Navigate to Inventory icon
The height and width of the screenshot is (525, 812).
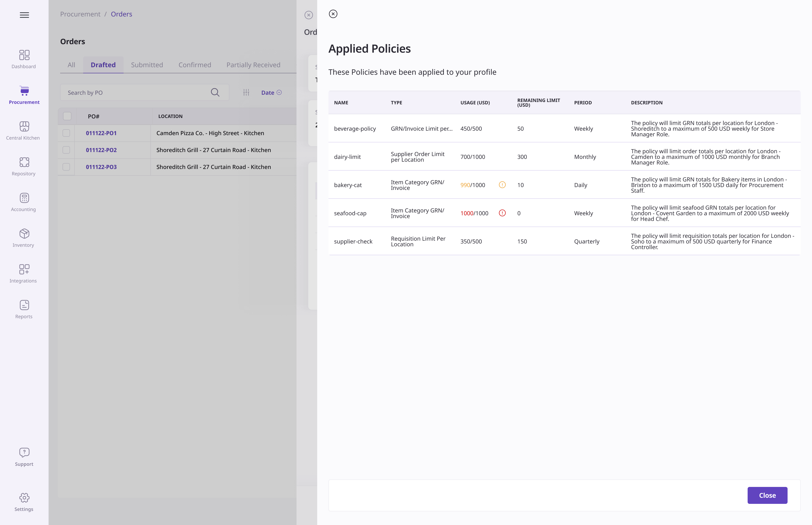[x=24, y=238]
